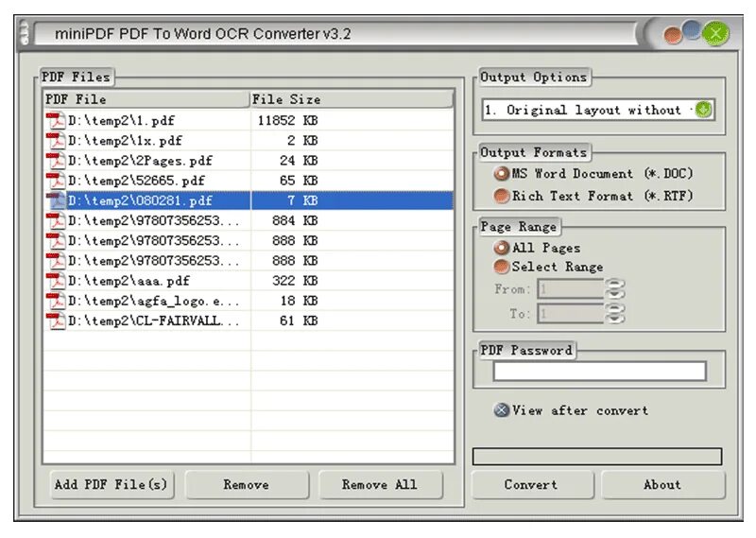Click the Remove All button
The width and height of the screenshot is (756, 538).
click(x=380, y=484)
